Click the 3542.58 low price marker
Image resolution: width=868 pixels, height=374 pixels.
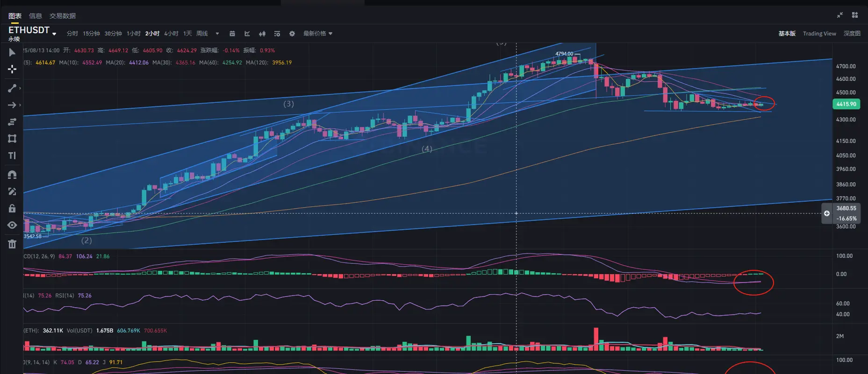click(33, 236)
